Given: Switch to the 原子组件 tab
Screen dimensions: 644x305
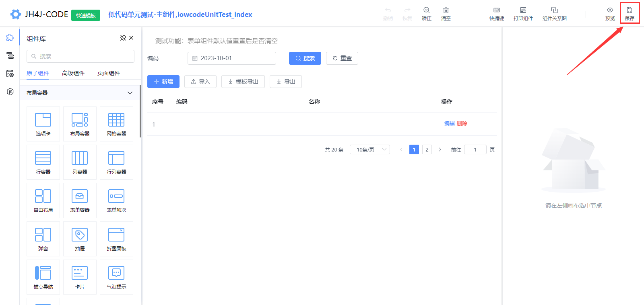Looking at the screenshot, I should (x=38, y=73).
